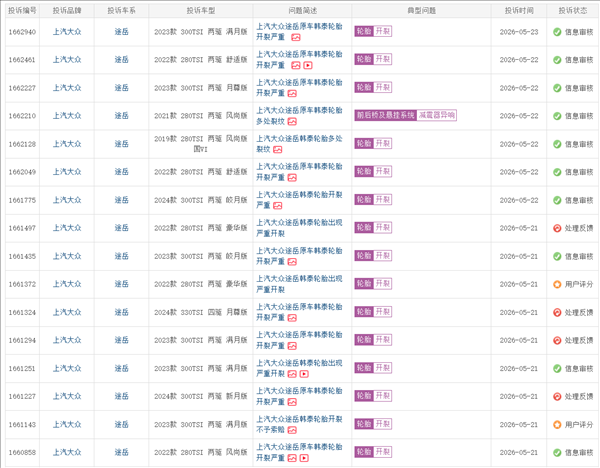Select complaint number 1660858

click(22, 453)
